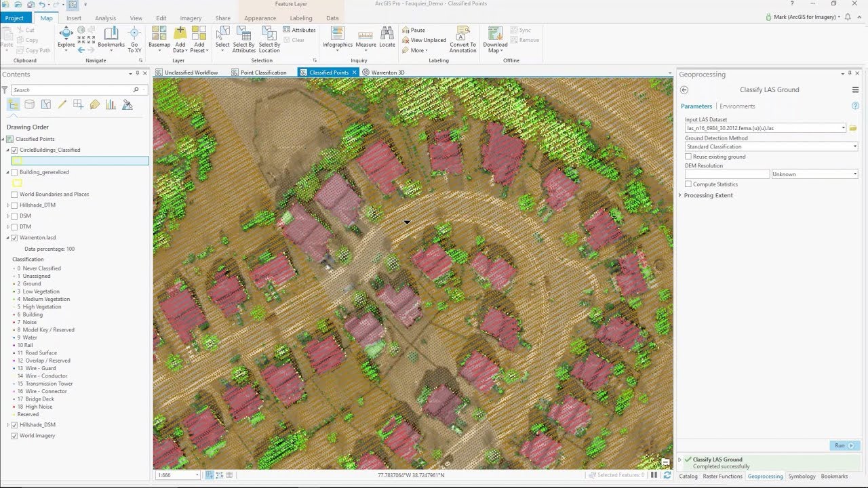Click the Add Data button
This screenshot has width=868, height=488.
(x=180, y=39)
